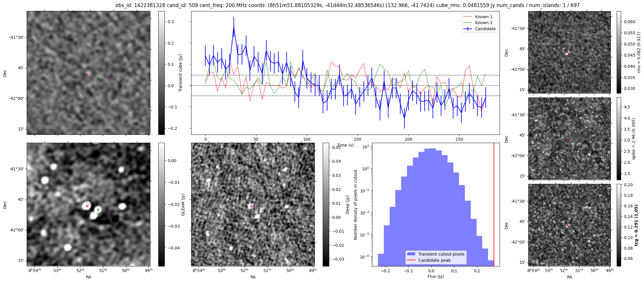
Task: Toggle the Known 1 legend entry
Action: 483,17
